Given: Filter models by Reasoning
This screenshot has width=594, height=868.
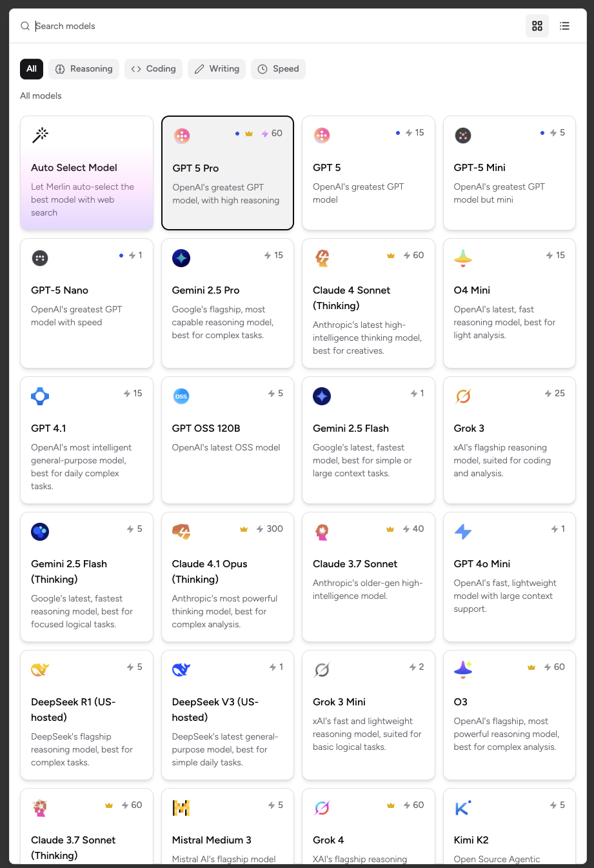Looking at the screenshot, I should tap(84, 69).
